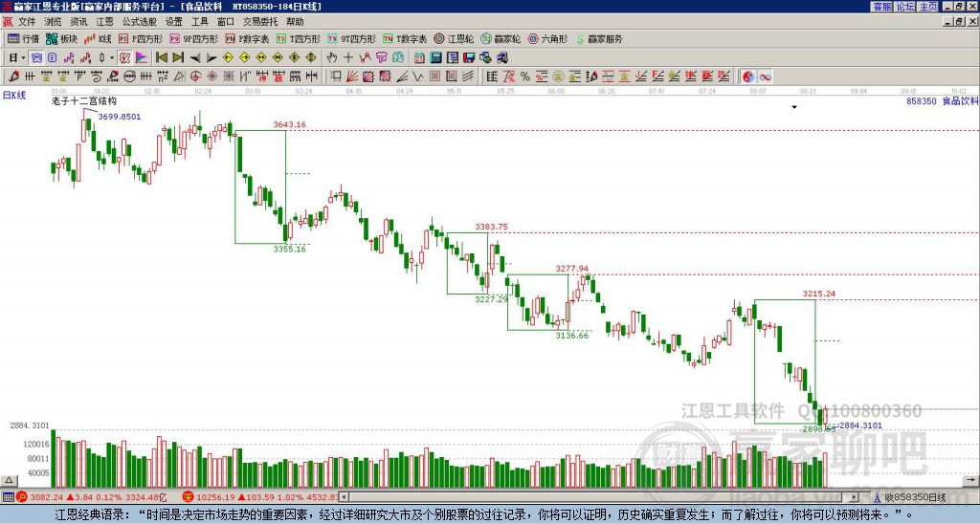
Task: Click the black right arrow icon
Action: 212,57
